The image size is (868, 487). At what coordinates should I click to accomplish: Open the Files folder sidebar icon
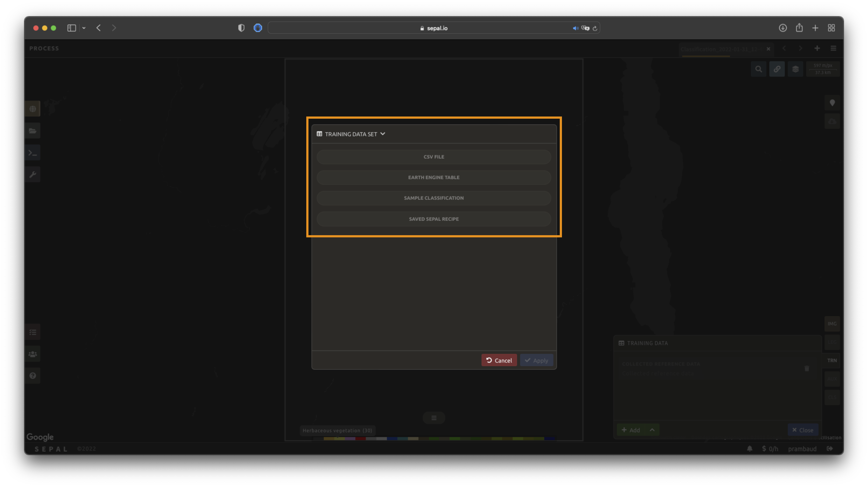tap(33, 131)
